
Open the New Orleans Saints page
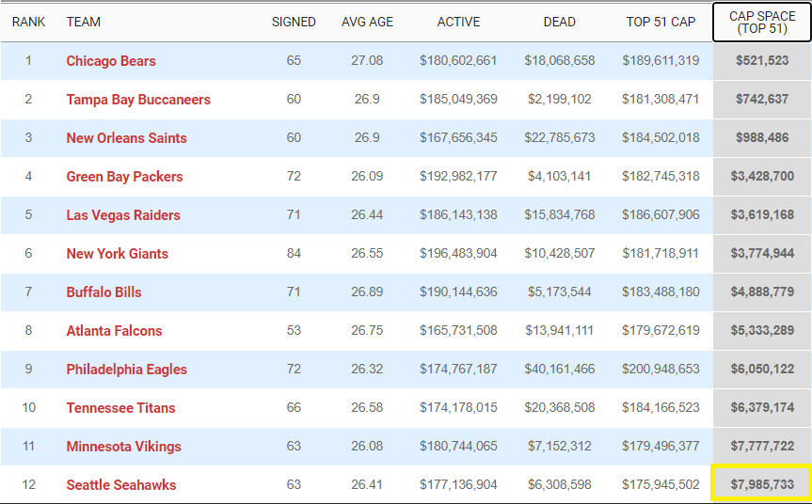click(x=126, y=138)
